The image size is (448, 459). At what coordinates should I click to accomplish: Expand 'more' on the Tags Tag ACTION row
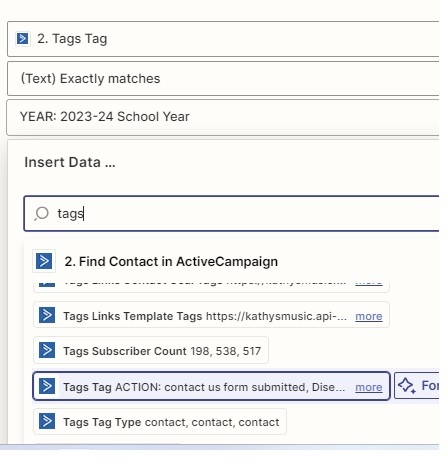pyautogui.click(x=369, y=387)
